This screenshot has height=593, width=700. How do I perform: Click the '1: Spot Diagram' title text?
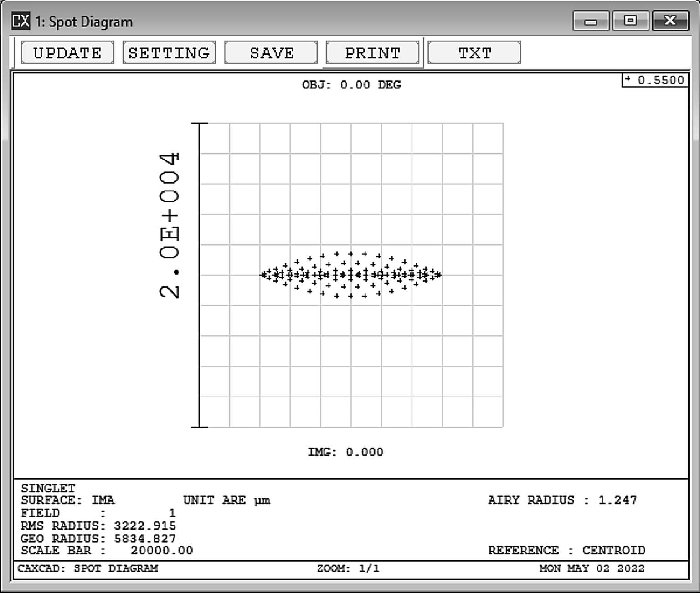84,22
